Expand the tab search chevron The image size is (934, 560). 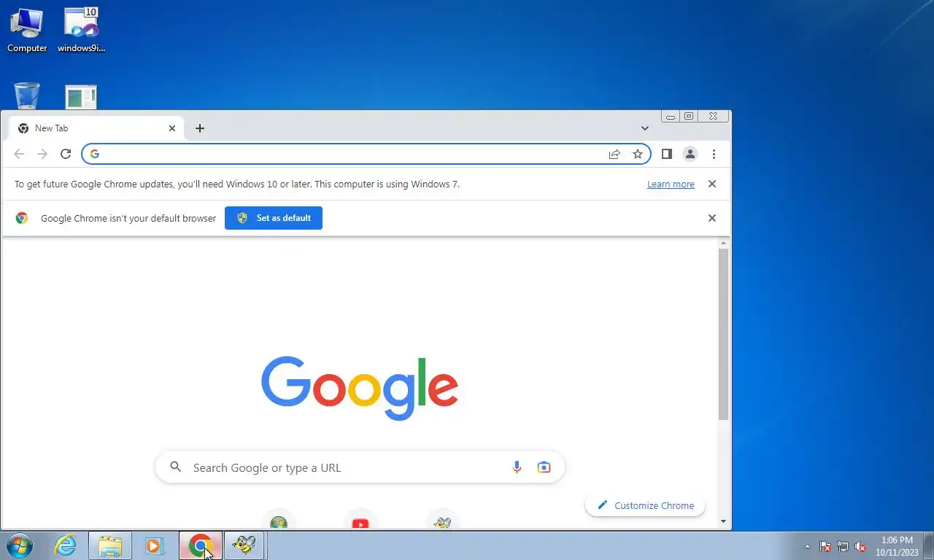pos(645,128)
